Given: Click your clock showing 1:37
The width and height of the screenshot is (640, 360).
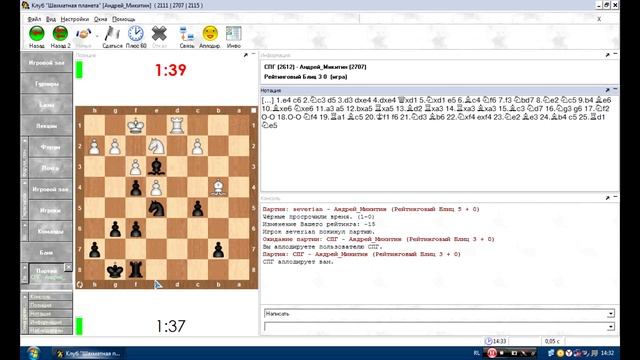Looking at the screenshot, I should (x=171, y=326).
